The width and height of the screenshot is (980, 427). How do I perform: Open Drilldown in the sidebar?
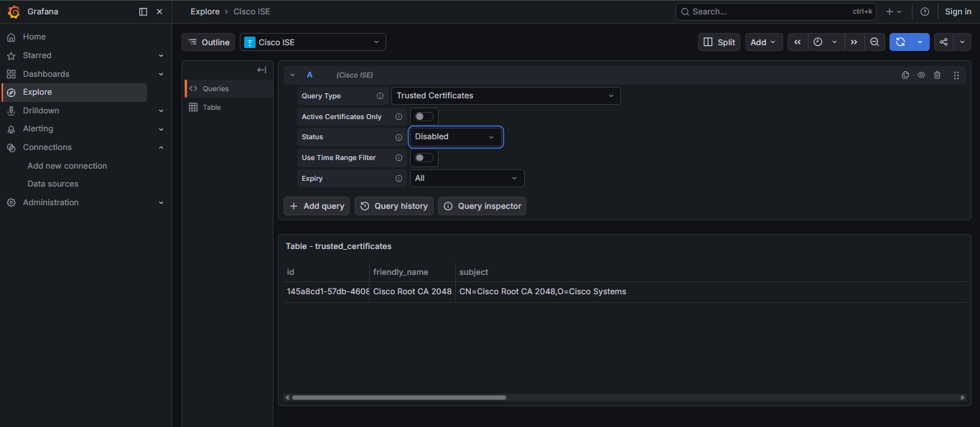41,111
